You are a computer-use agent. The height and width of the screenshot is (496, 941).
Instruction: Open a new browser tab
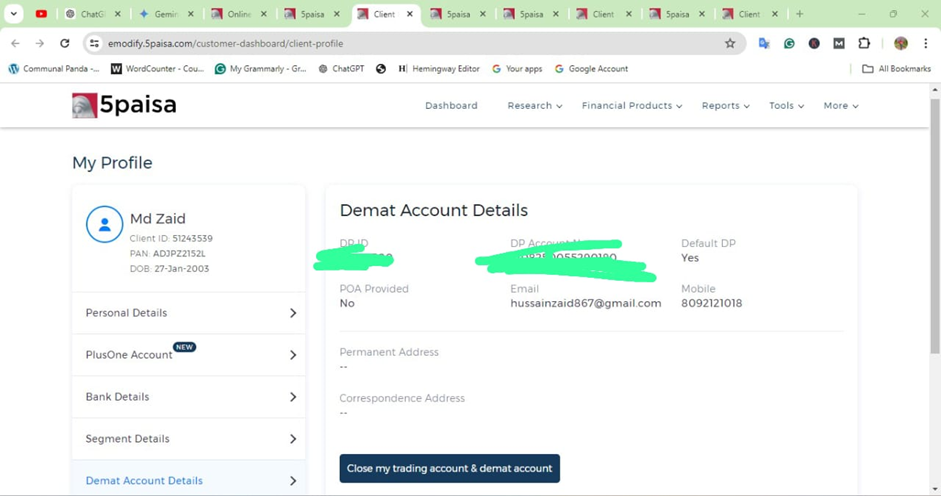pos(799,14)
